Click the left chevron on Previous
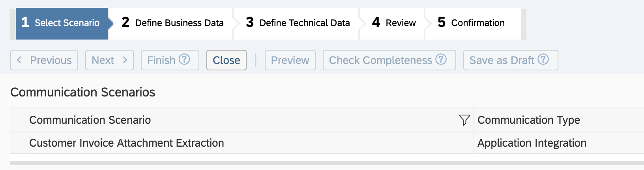 tap(19, 60)
